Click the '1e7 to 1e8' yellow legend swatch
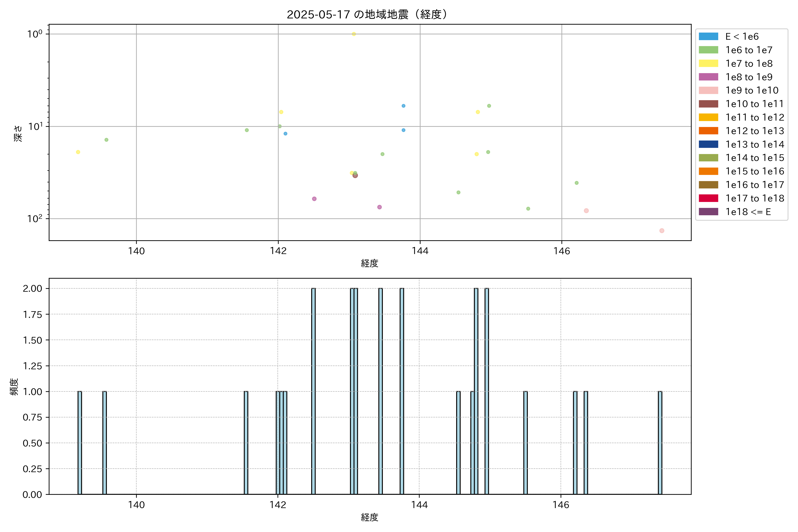The image size is (798, 532). [x=708, y=63]
